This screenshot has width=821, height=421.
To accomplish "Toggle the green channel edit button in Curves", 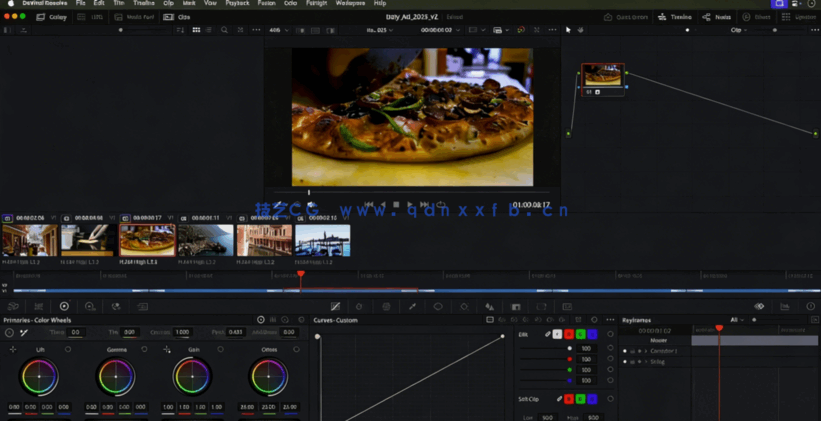I will click(x=580, y=334).
